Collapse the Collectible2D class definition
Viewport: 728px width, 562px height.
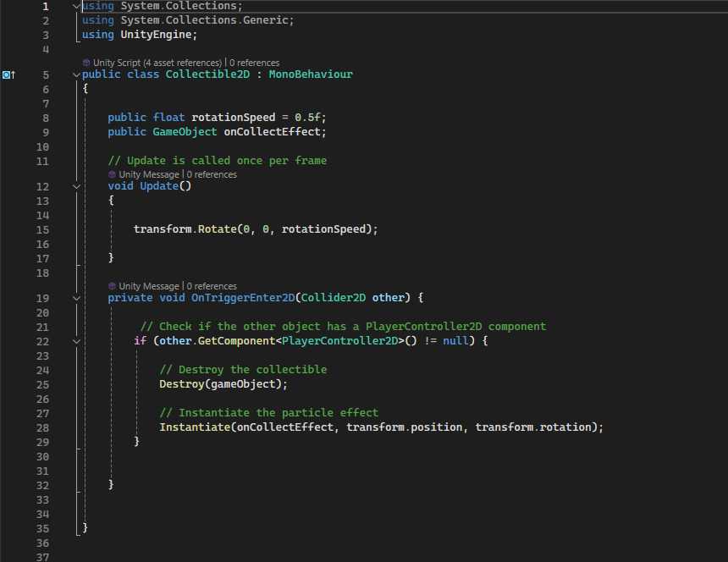point(77,74)
